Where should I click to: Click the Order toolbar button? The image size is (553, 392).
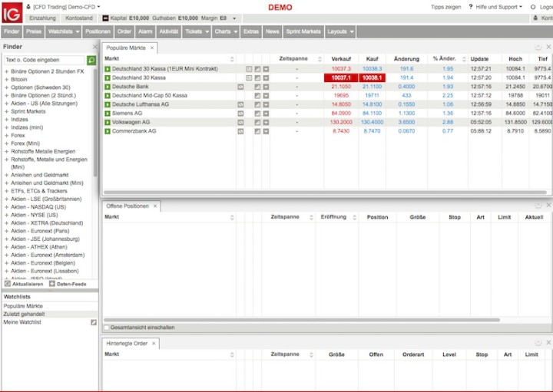[x=124, y=31]
